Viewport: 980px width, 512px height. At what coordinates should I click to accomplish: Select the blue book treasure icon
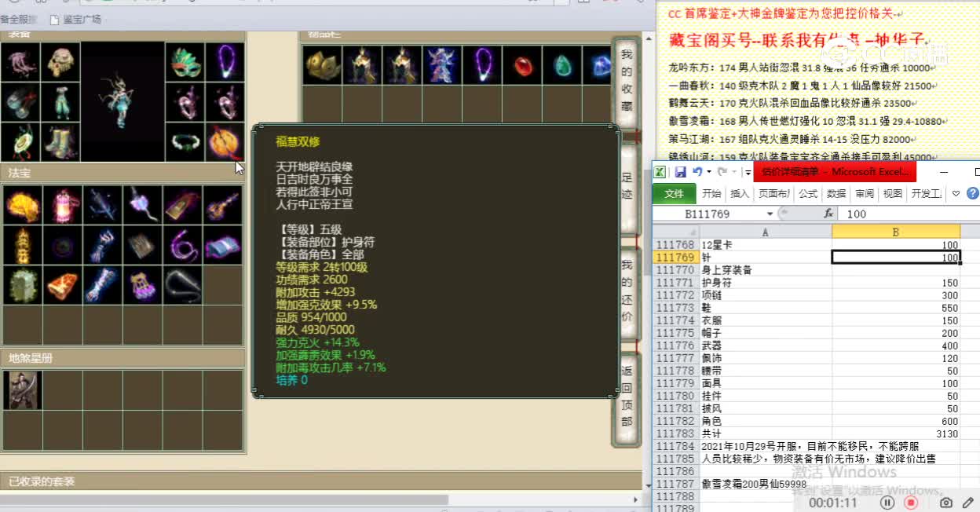[223, 245]
